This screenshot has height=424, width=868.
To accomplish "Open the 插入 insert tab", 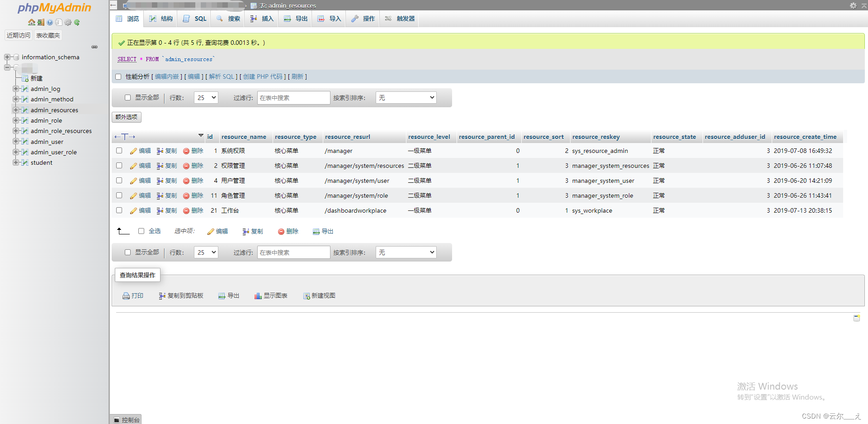I will 262,19.
